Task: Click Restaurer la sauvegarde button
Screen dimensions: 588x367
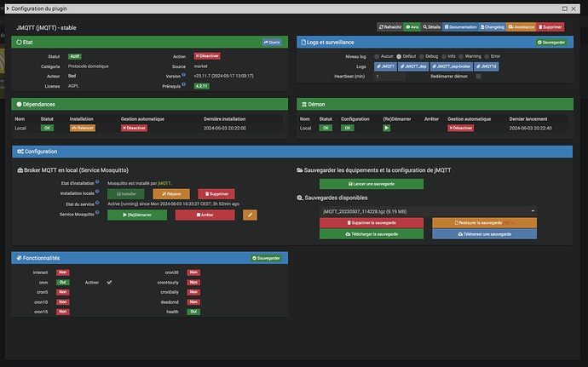Action: tap(483, 222)
